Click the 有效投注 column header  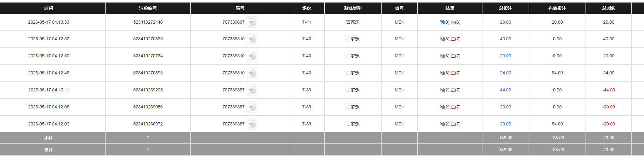(x=557, y=8)
